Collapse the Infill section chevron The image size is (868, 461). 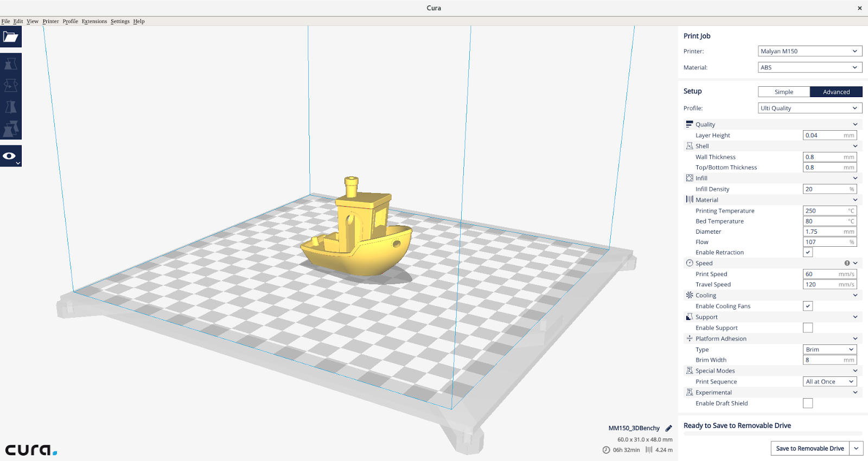(856, 178)
